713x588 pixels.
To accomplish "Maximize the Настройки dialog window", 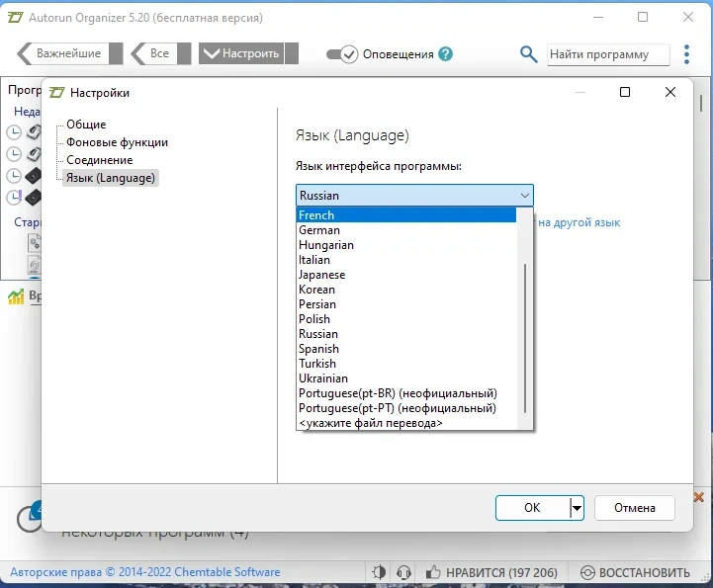I will coord(625,92).
